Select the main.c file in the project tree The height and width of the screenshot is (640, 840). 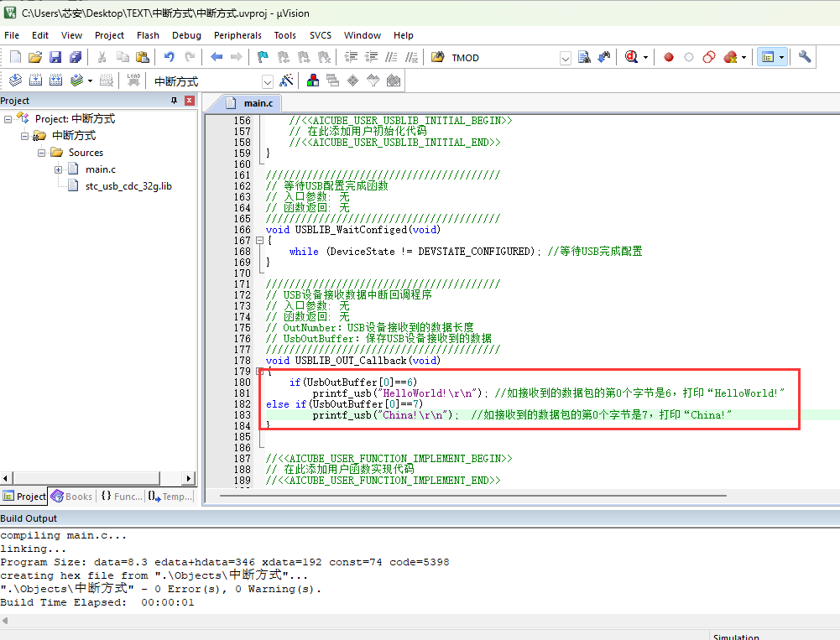(x=100, y=169)
